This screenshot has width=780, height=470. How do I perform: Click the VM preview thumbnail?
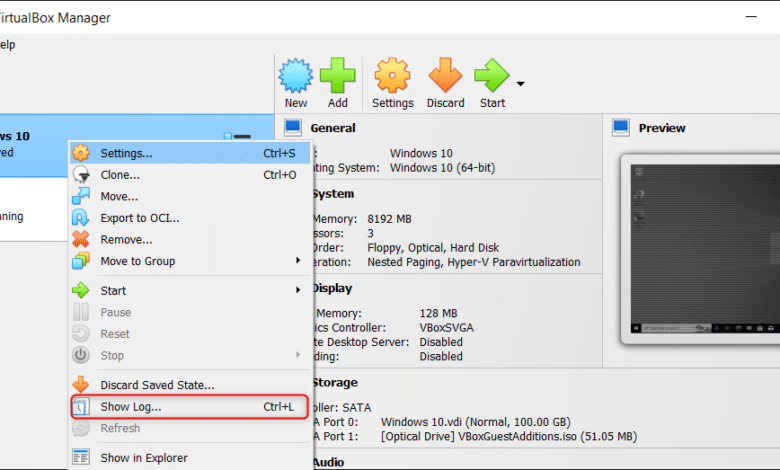tap(705, 249)
